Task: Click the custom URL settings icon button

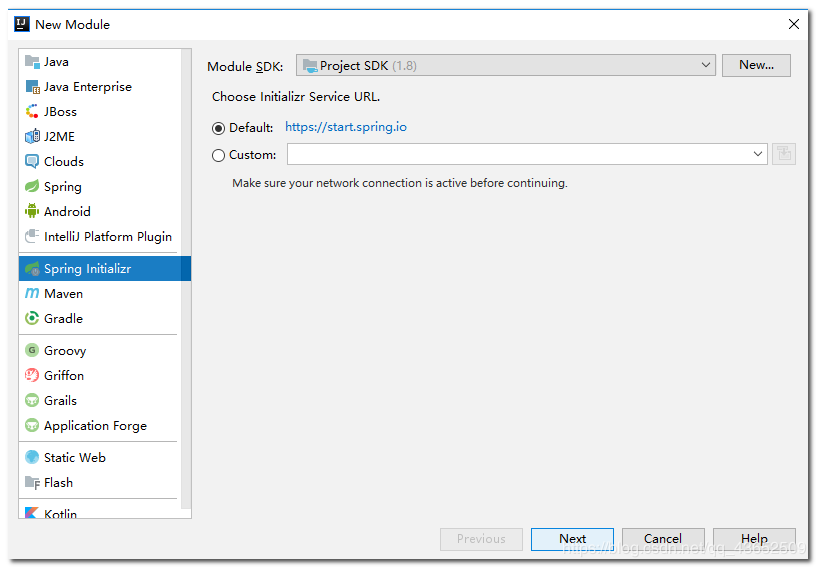Action: [784, 154]
